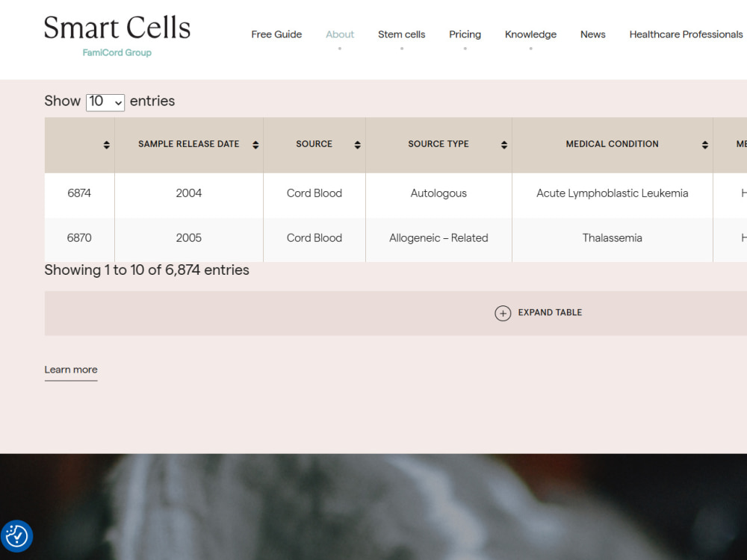Open the cookie preferences badge
The image size is (747, 560).
click(16, 536)
